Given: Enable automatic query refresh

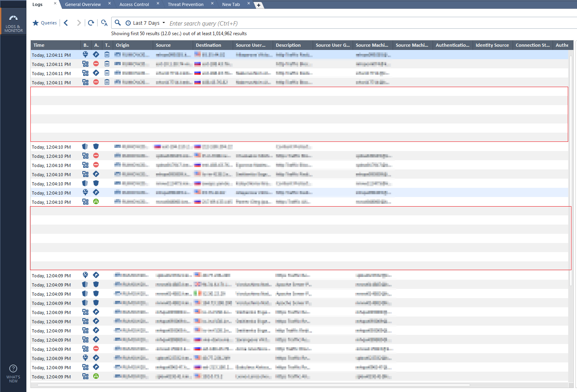Looking at the screenshot, I should point(104,23).
